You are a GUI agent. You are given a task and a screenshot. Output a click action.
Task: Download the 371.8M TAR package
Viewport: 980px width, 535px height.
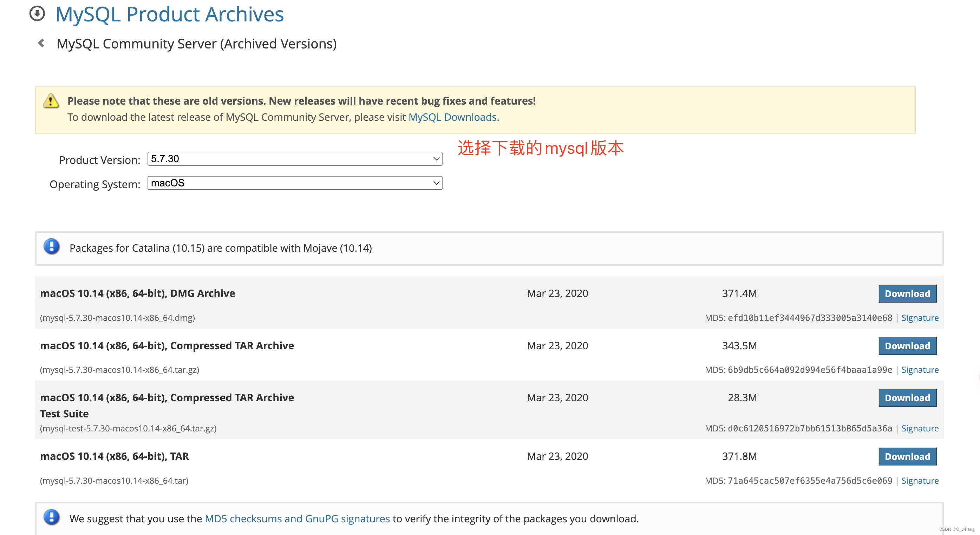907,457
